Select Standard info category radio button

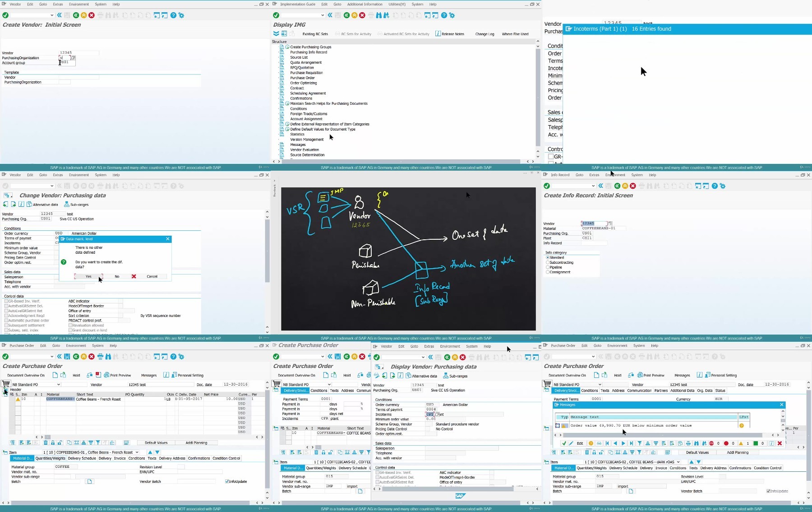(548, 257)
